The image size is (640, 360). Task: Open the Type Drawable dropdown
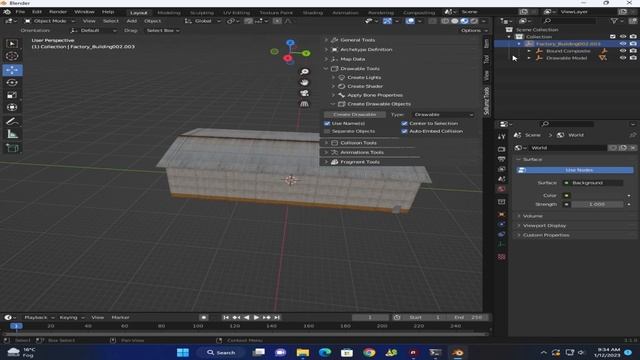(x=443, y=115)
